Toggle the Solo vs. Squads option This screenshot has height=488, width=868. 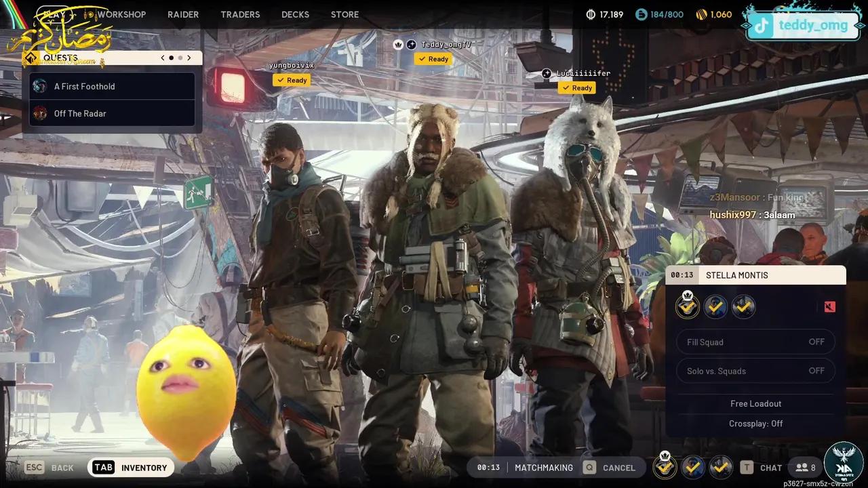pyautogui.click(x=755, y=371)
